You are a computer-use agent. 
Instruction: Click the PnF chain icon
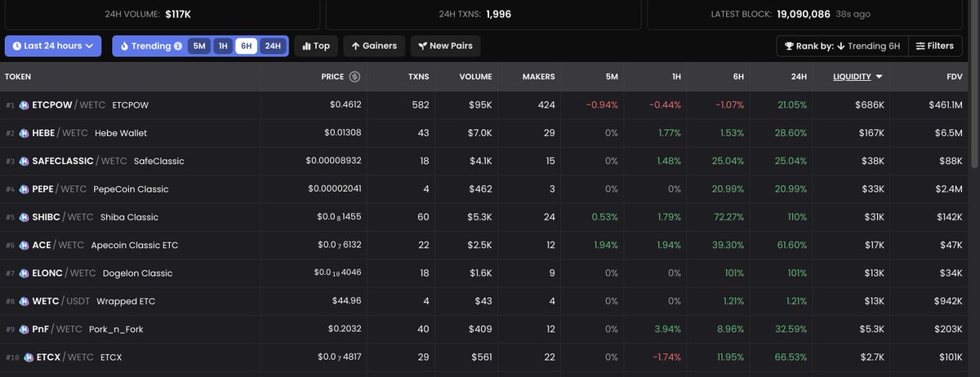[24, 330]
